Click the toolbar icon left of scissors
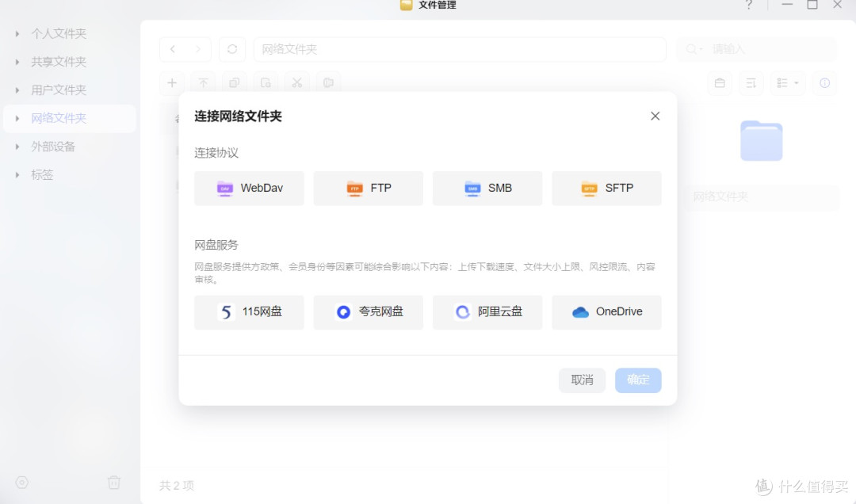 (x=266, y=83)
